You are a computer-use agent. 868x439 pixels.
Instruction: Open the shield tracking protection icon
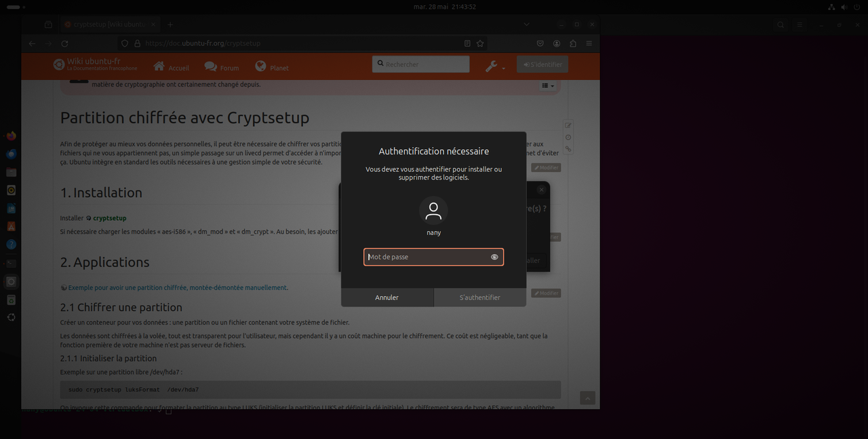[x=124, y=43]
